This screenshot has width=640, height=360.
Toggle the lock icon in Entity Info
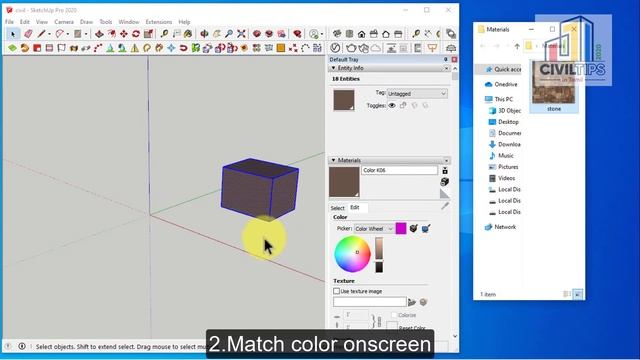pyautogui.click(x=403, y=105)
